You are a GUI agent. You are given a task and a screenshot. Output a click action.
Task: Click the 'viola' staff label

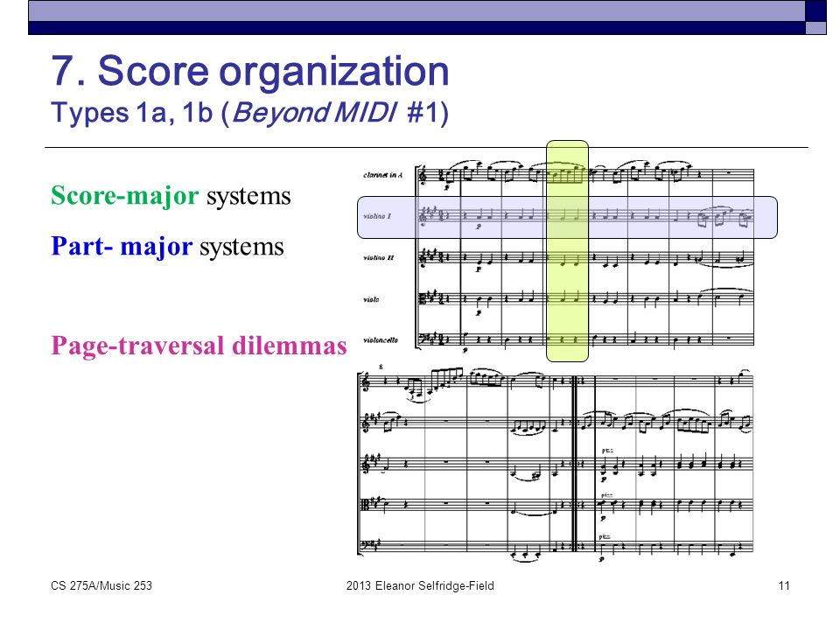(371, 299)
